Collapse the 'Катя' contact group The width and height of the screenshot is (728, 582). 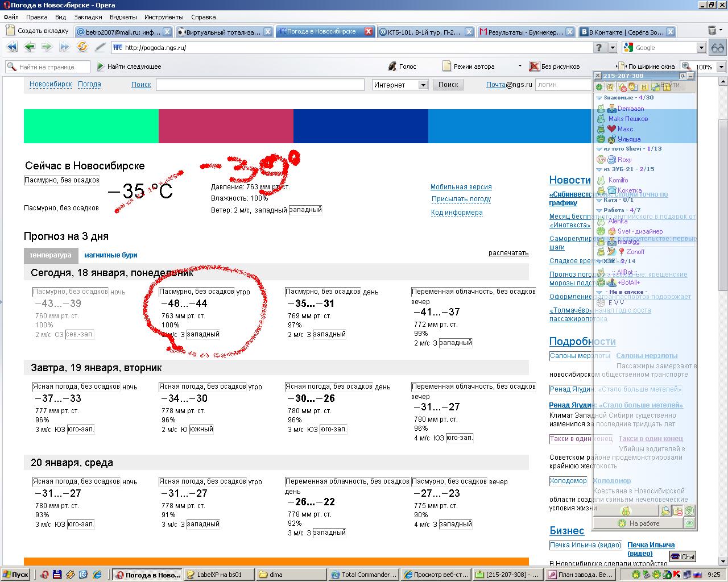[x=599, y=200]
